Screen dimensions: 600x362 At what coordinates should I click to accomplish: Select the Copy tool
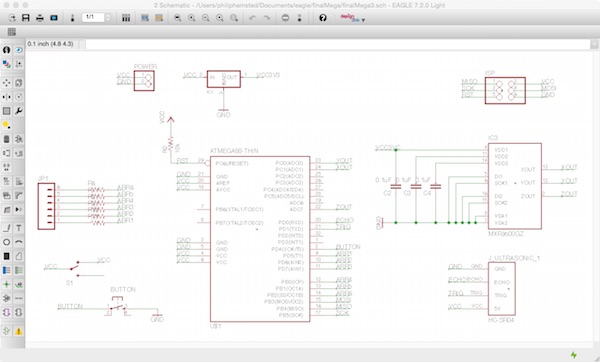tap(18, 83)
